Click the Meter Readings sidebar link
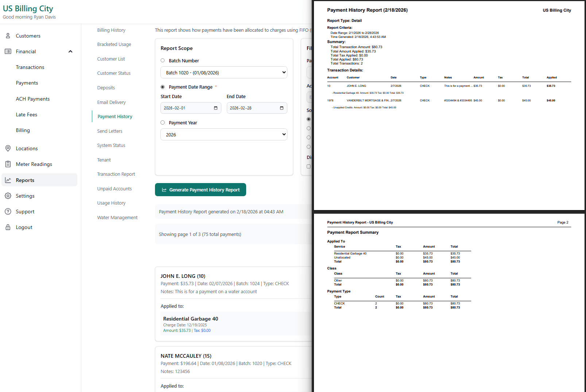586x392 pixels. click(34, 164)
